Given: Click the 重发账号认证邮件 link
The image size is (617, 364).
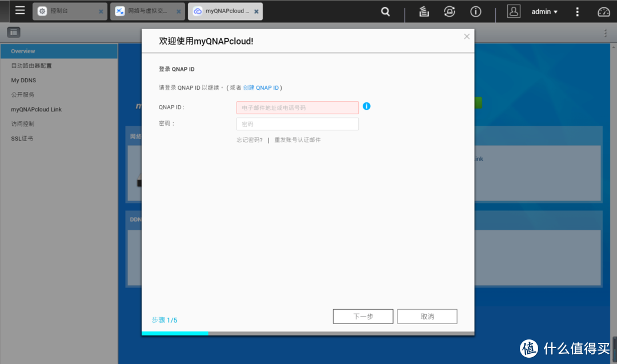Looking at the screenshot, I should [x=298, y=140].
